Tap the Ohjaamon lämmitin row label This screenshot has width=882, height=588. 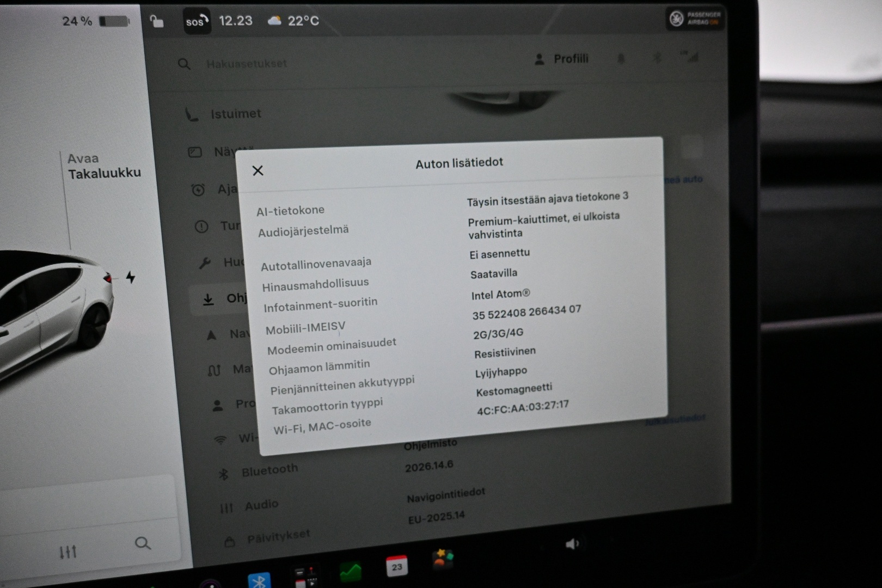320,366
